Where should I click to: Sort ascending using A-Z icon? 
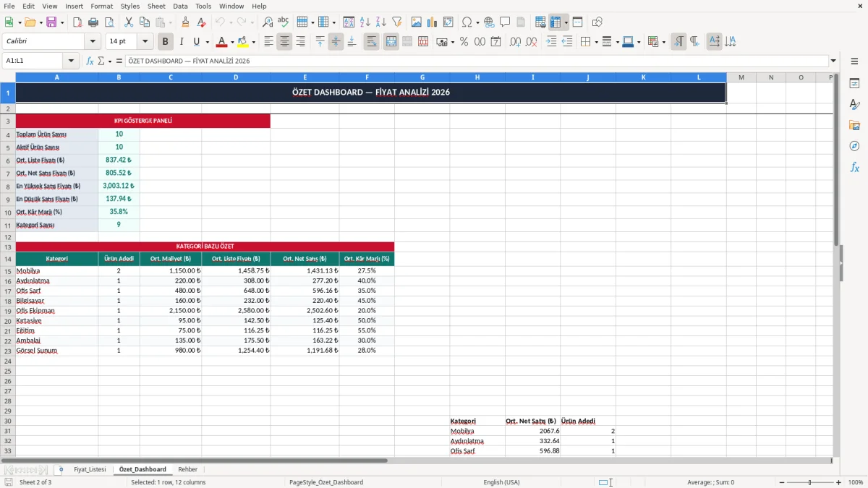point(365,22)
